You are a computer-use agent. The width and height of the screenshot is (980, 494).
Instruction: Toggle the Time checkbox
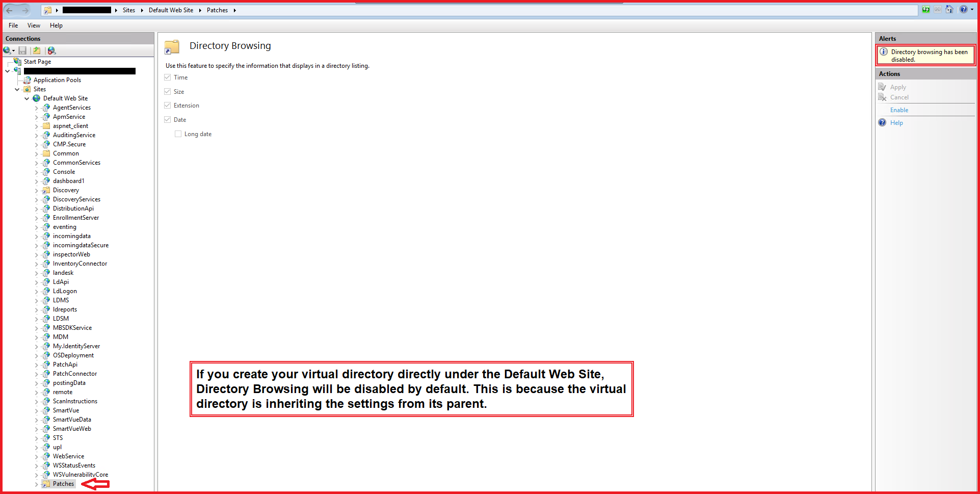click(x=168, y=77)
